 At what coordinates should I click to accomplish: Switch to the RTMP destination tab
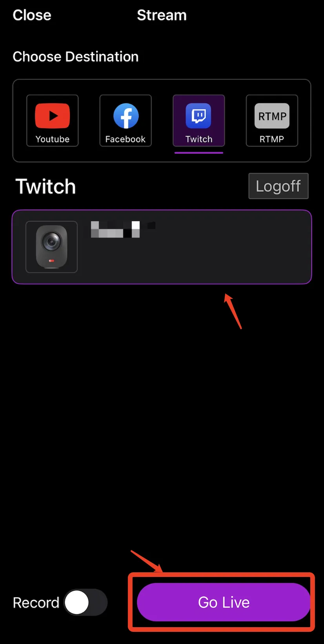tap(272, 120)
